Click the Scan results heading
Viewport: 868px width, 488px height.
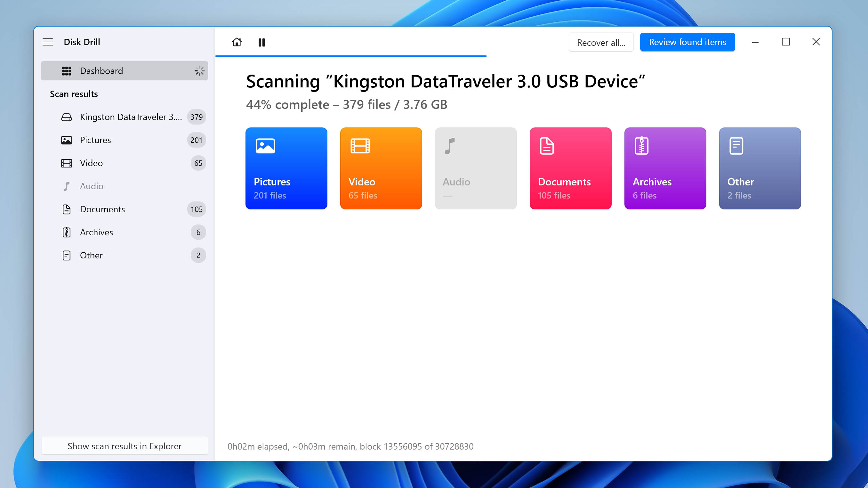click(74, 94)
